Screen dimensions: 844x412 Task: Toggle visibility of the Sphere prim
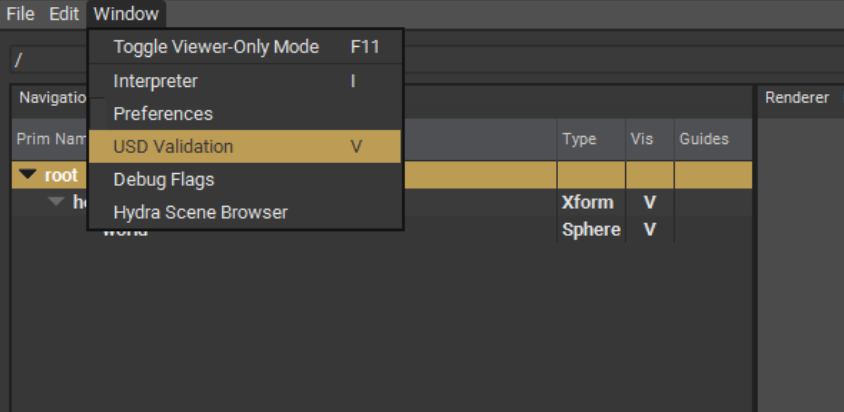click(650, 229)
